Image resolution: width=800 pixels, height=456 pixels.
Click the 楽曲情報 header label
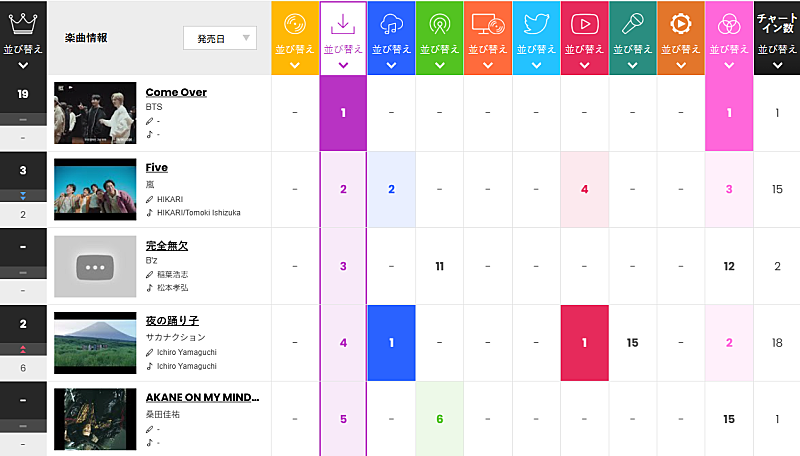(x=86, y=38)
